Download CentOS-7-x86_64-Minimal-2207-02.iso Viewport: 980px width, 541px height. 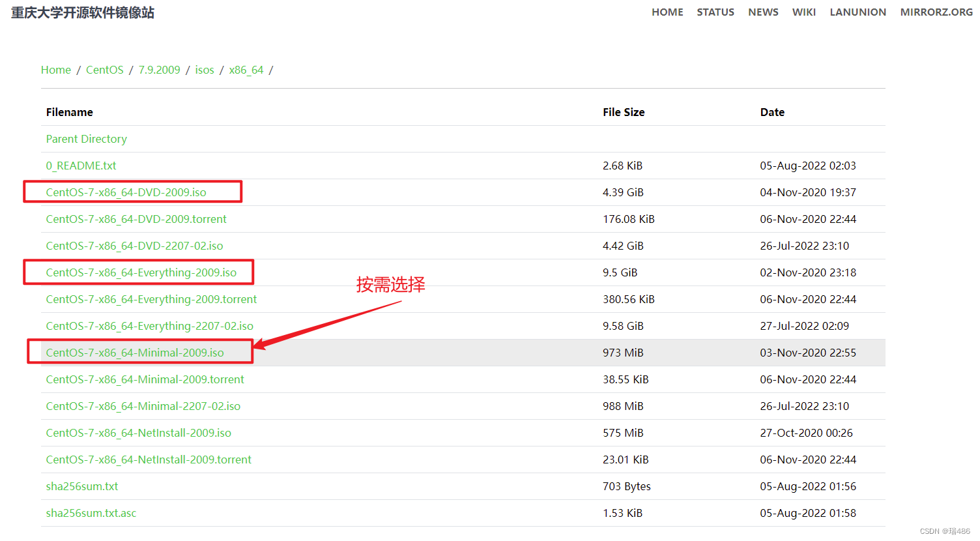(143, 406)
